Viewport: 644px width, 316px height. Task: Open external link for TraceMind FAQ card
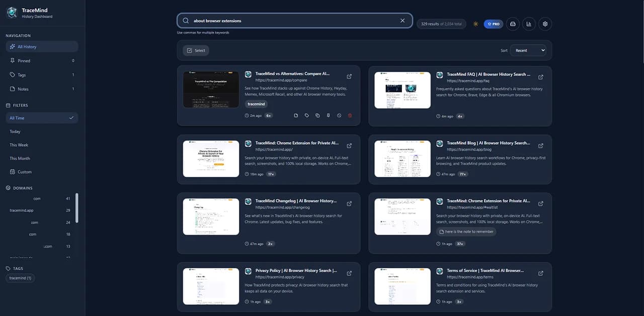(541, 77)
